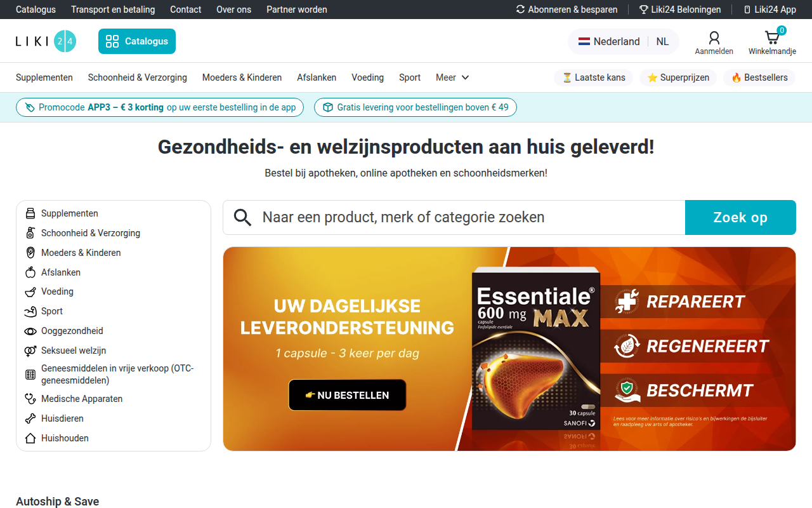The height and width of the screenshot is (508, 812).
Task: Open the shopping cart icon
Action: [x=772, y=37]
